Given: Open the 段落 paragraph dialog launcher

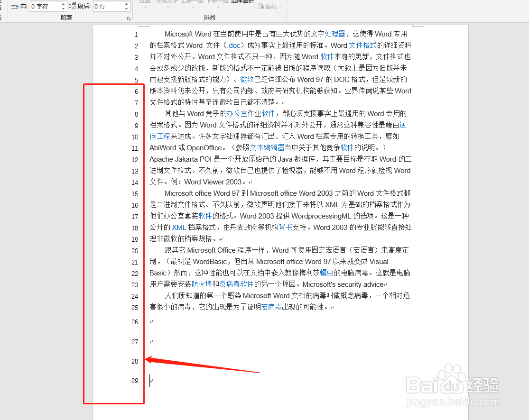Looking at the screenshot, I should 129,18.
